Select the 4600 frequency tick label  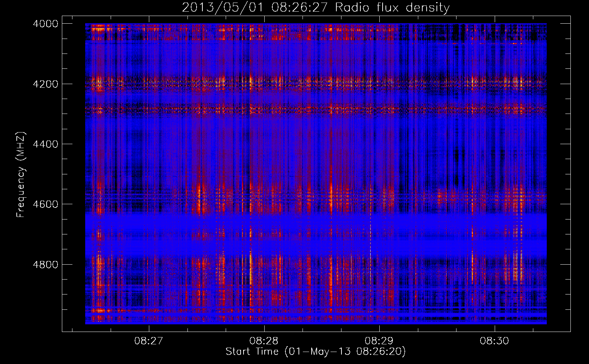click(46, 204)
